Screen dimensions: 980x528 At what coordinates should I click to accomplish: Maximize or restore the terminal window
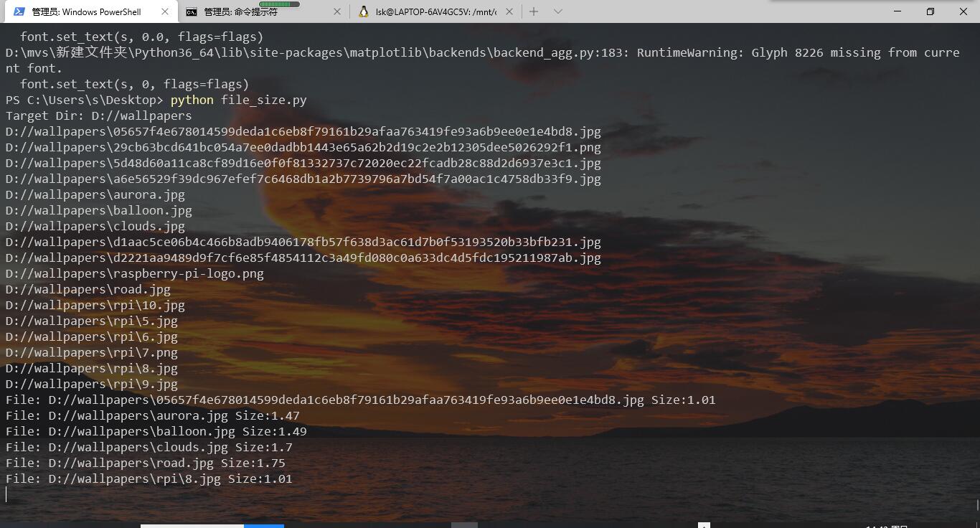click(930, 11)
